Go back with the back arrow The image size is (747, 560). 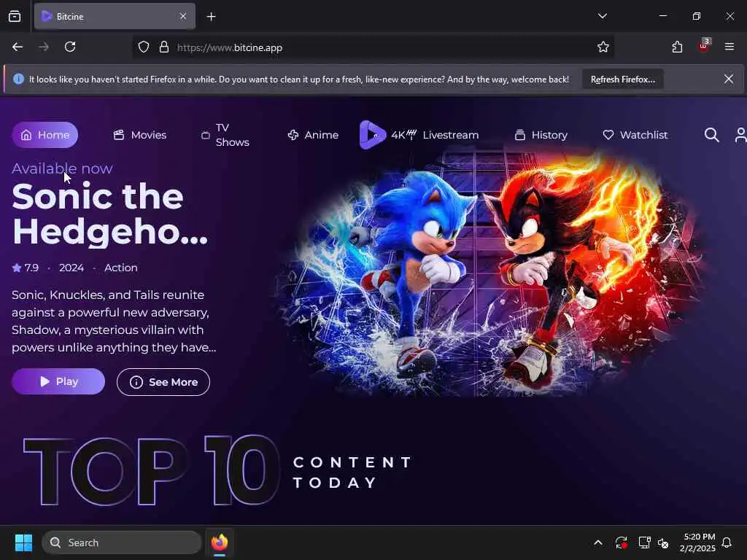18,47
